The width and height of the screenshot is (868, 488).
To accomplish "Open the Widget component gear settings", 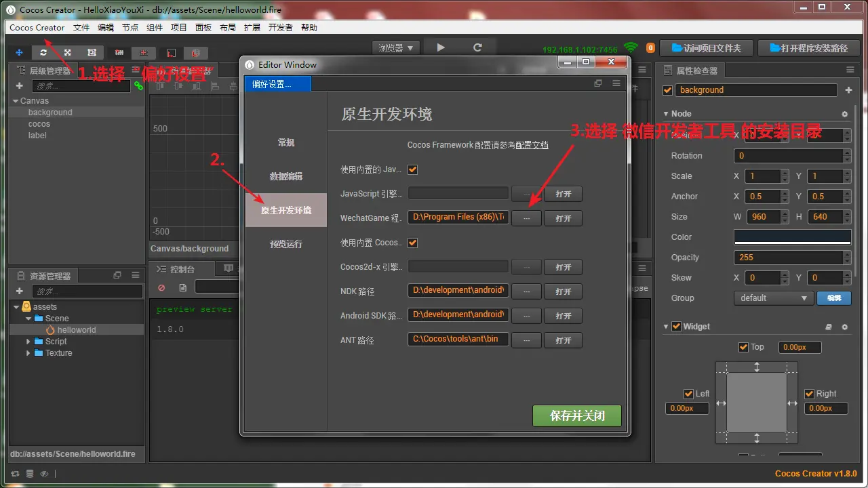I will click(844, 327).
